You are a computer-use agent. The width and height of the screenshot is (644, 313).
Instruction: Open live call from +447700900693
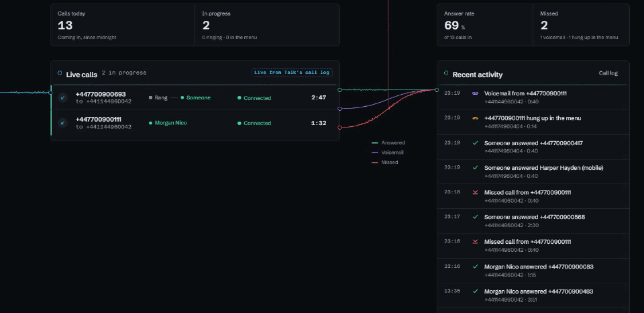point(195,97)
